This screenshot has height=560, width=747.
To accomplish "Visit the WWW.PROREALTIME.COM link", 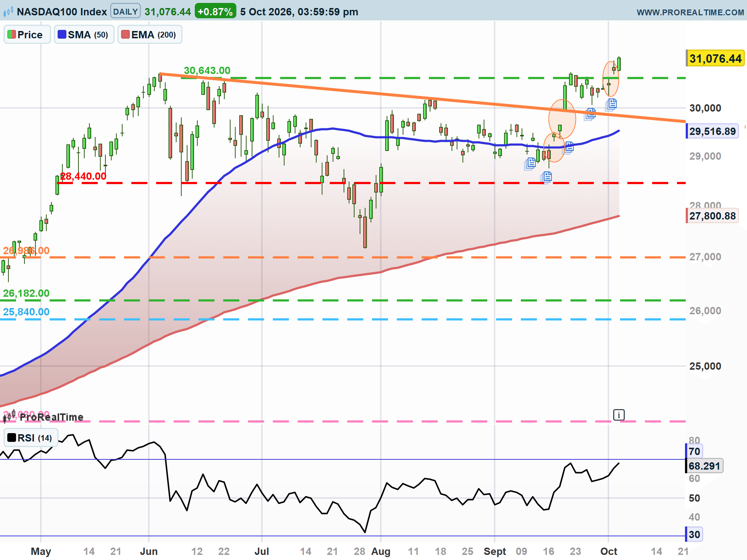I will pos(690,12).
